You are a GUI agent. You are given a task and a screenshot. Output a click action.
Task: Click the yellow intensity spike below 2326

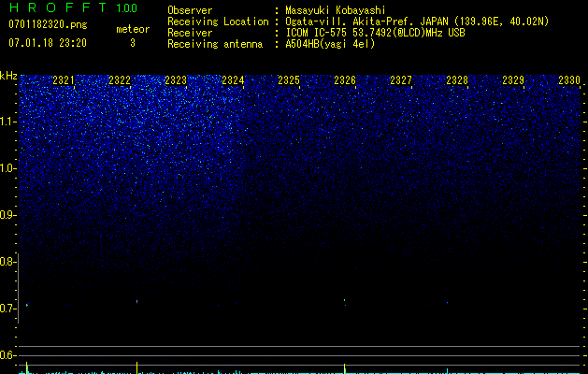coord(344,368)
